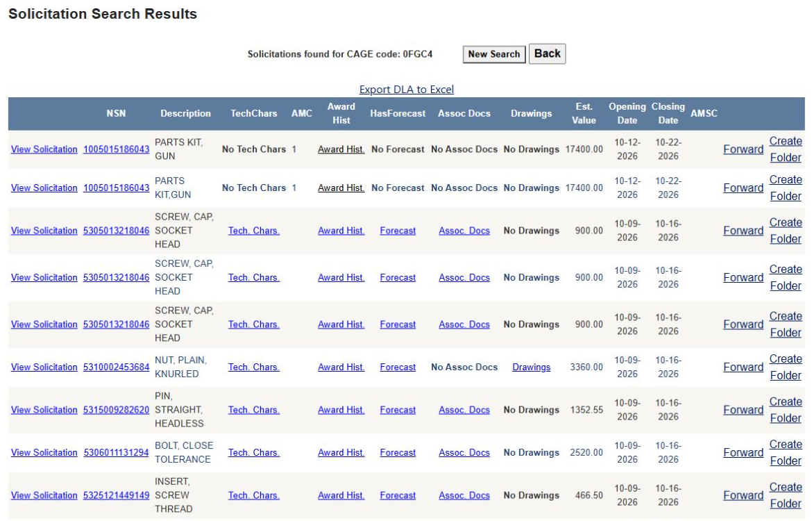Open Assoc. Docs for NSN 5306011131294
Screen dimensions: 812x521
[464, 452]
